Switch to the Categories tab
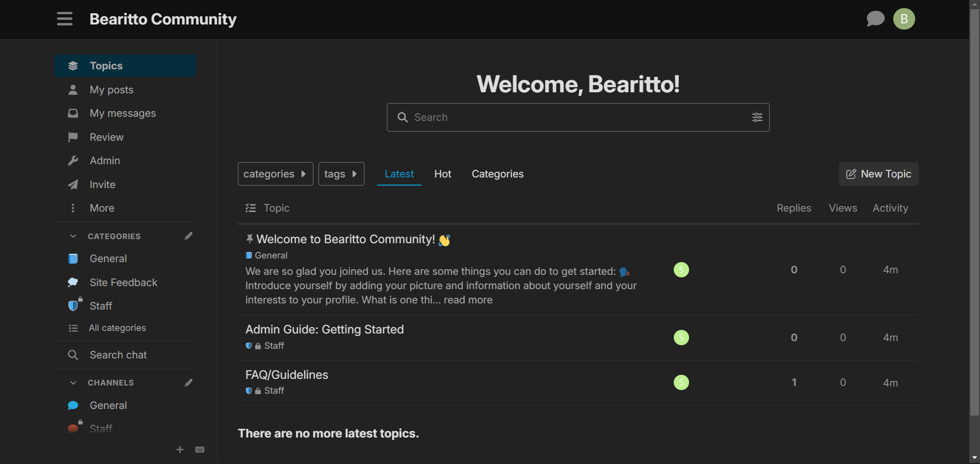This screenshot has width=980, height=464. (x=497, y=174)
